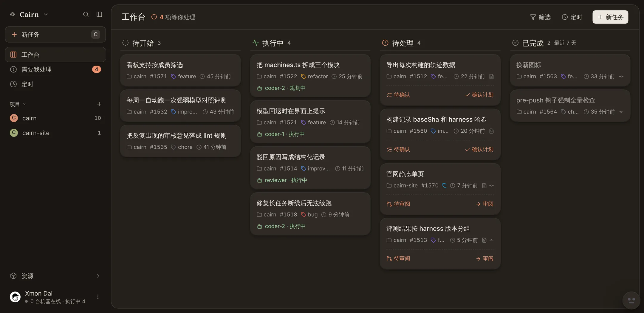Click the document icon on card #1560

point(491,131)
